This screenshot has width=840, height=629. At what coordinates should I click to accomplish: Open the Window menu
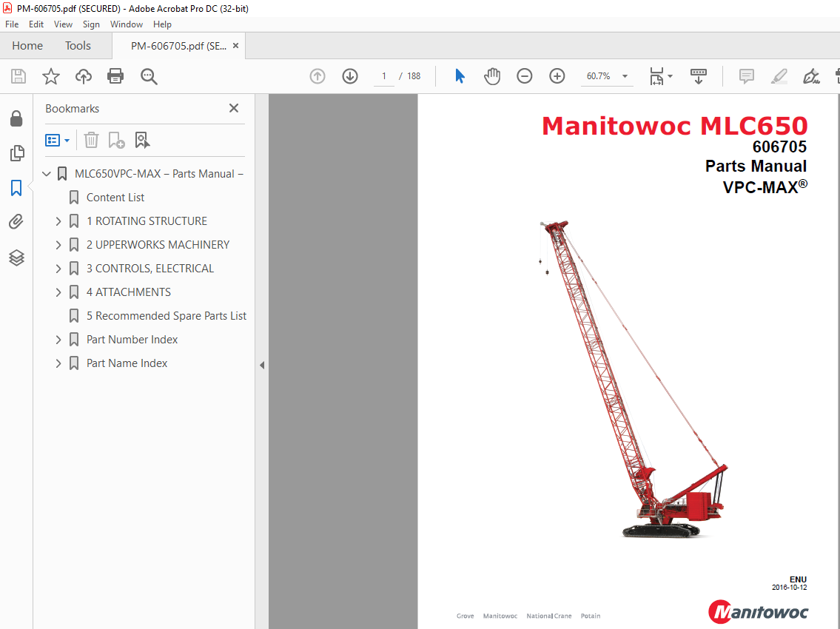click(x=127, y=24)
